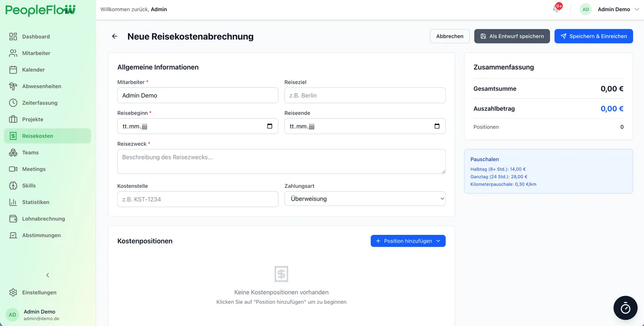Open Statistiken from sidebar
Screen dimensions: 644x326
(x=47, y=202)
